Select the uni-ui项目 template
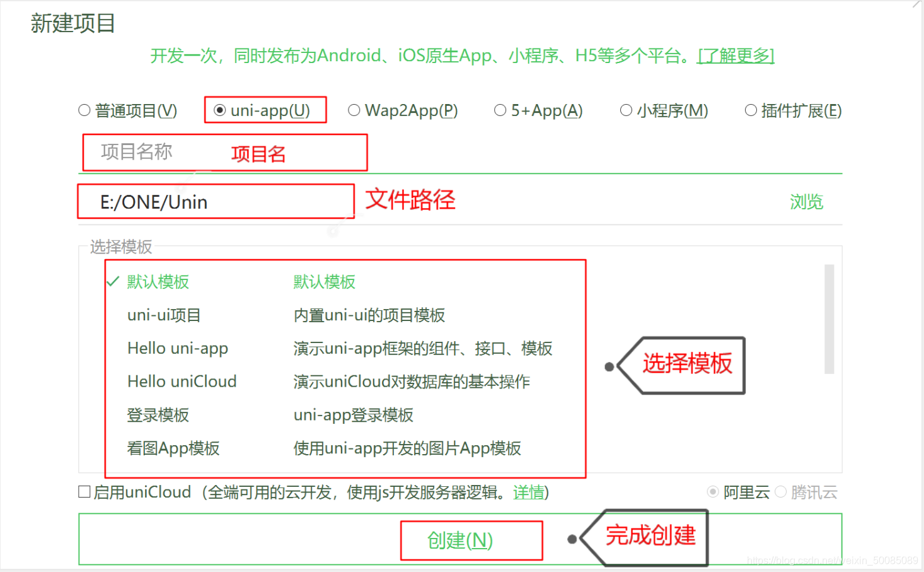The height and width of the screenshot is (572, 924). coord(163,315)
